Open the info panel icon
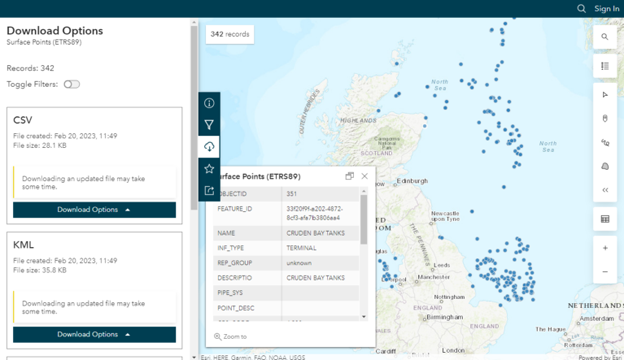The height and width of the screenshot is (360, 624). [x=209, y=103]
